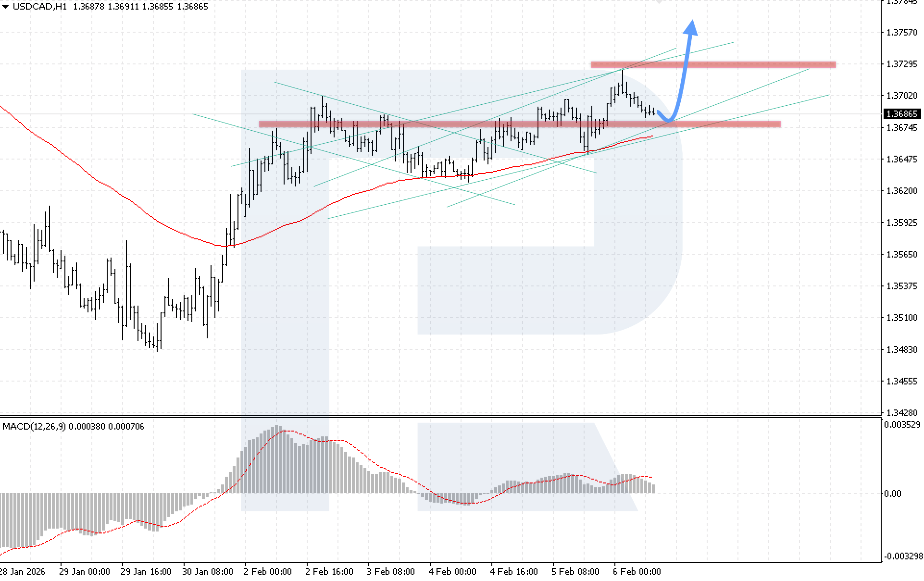This screenshot has width=924, height=581.
Task: Click the black current price label 1.36865
Action: (x=902, y=114)
